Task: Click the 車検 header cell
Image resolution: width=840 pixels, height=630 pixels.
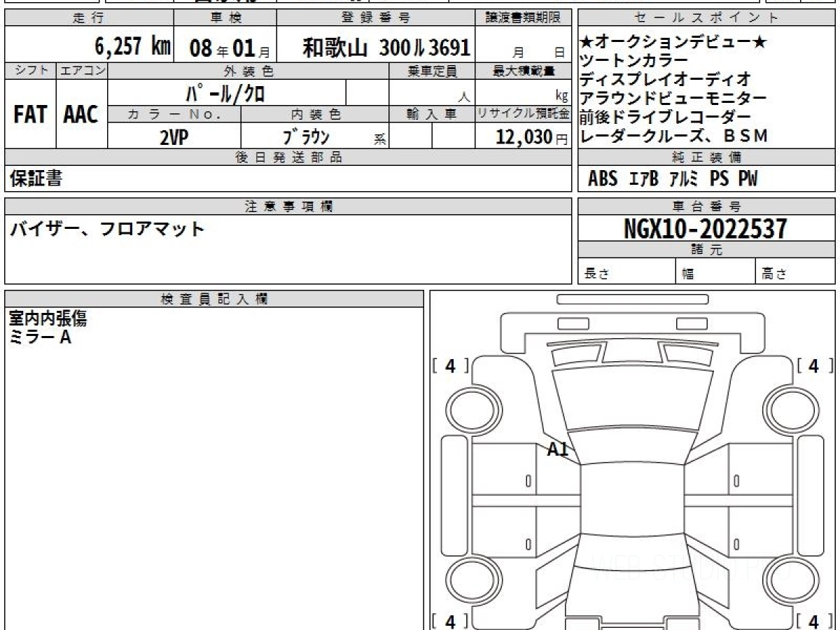Action: [225, 17]
